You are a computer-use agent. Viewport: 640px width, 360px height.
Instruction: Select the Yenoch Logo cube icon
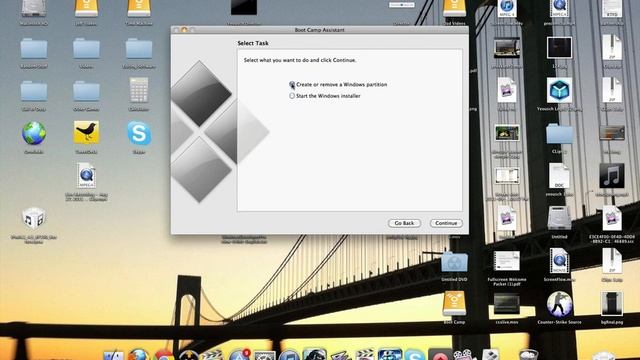pyautogui.click(x=559, y=90)
